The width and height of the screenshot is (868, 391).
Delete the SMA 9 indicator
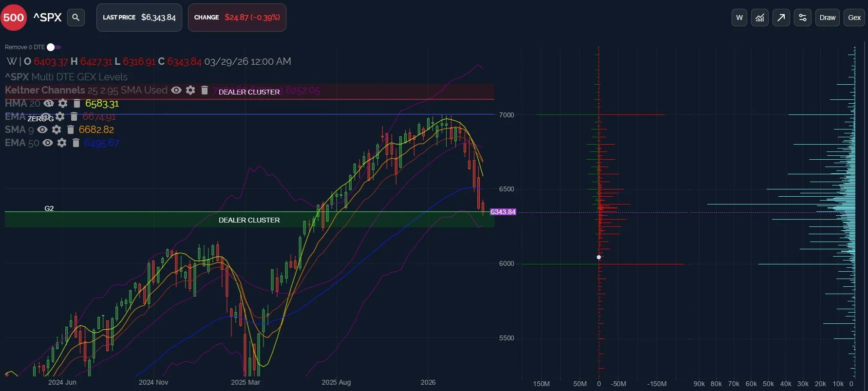click(x=71, y=130)
